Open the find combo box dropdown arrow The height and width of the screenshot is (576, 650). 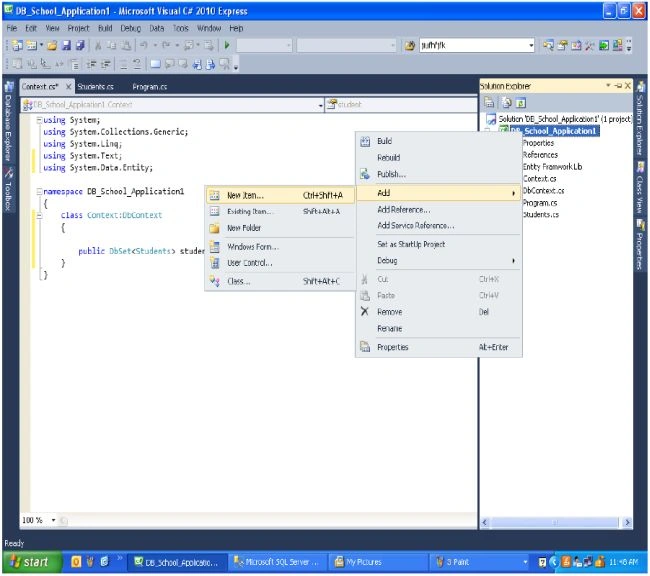pos(531,45)
